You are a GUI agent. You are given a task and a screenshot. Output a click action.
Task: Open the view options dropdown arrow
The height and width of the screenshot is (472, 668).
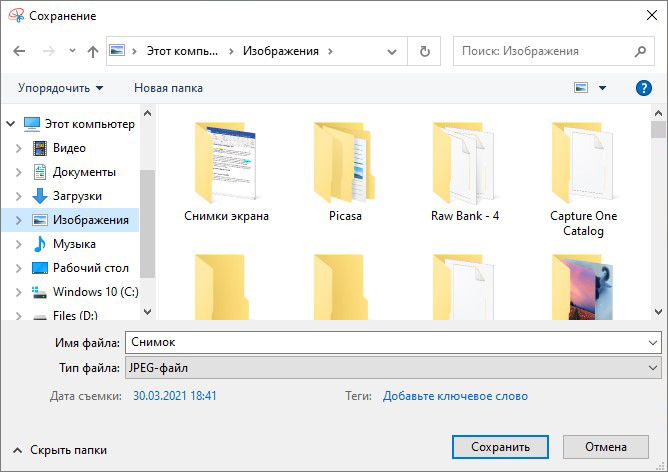pos(602,88)
